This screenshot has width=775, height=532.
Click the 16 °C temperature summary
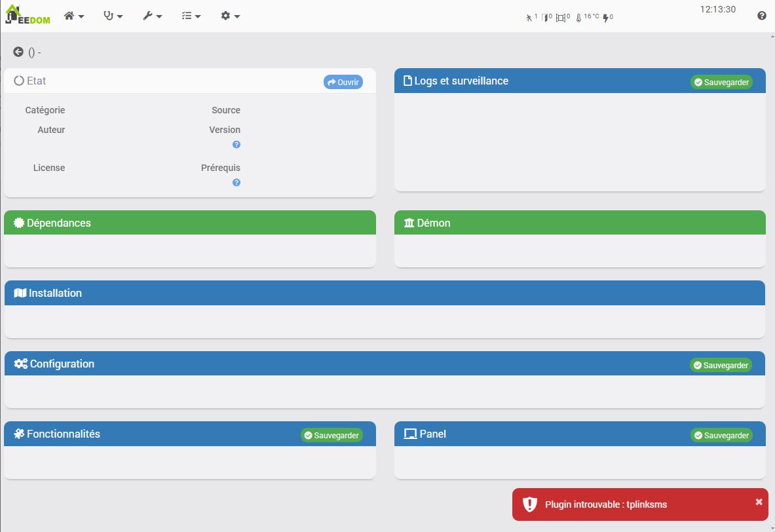pos(587,17)
